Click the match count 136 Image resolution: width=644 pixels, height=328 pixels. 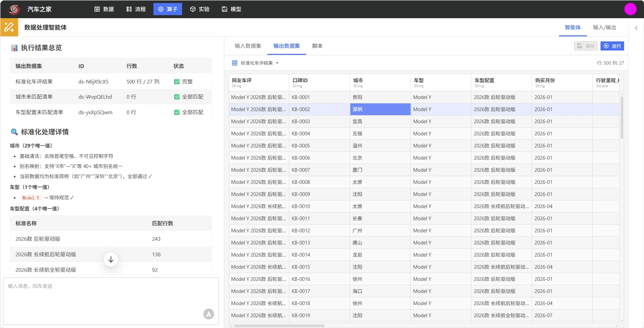156,255
